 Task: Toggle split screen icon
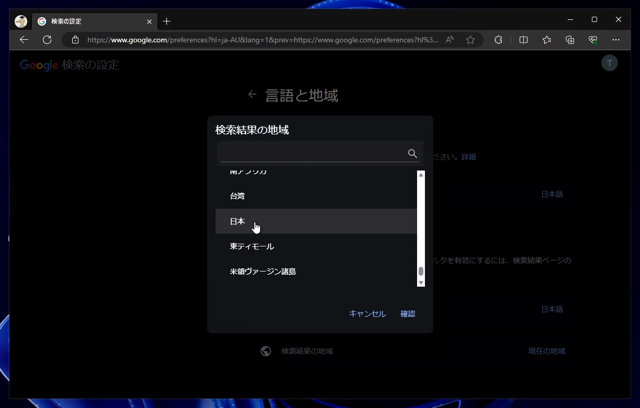click(523, 40)
